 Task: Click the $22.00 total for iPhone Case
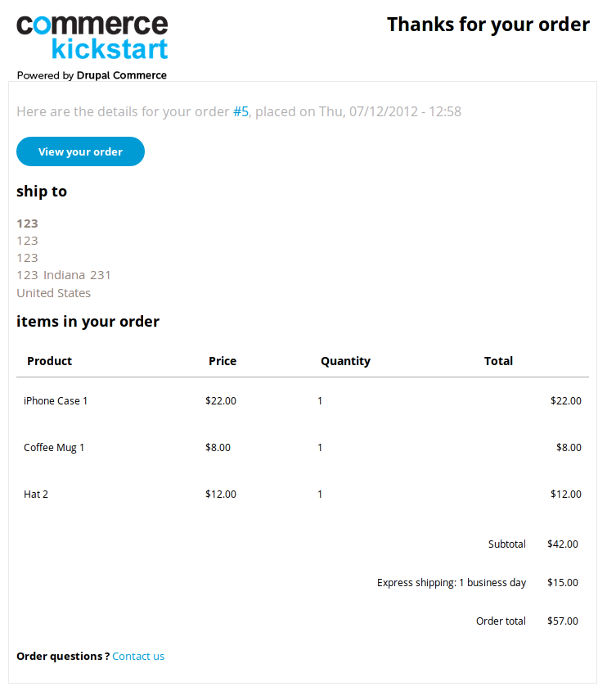pyautogui.click(x=566, y=400)
